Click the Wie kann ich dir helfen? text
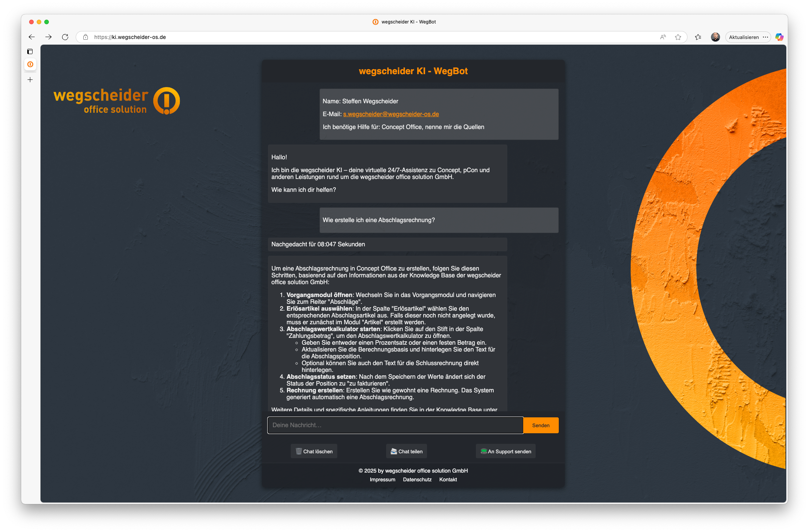 click(304, 190)
